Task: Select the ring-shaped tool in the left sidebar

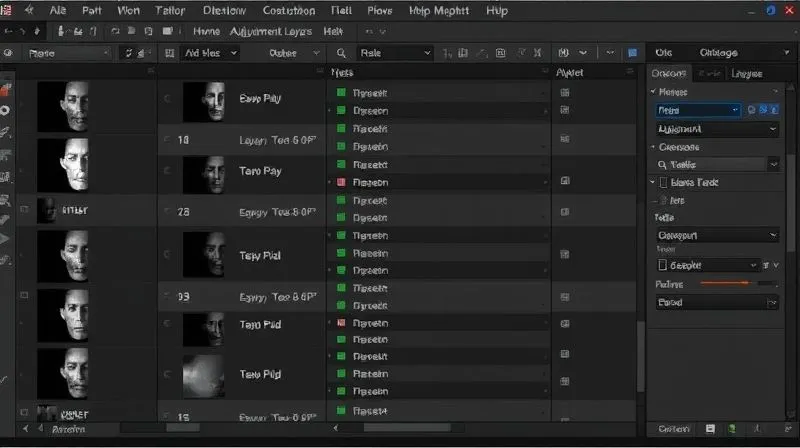Action: [5, 110]
